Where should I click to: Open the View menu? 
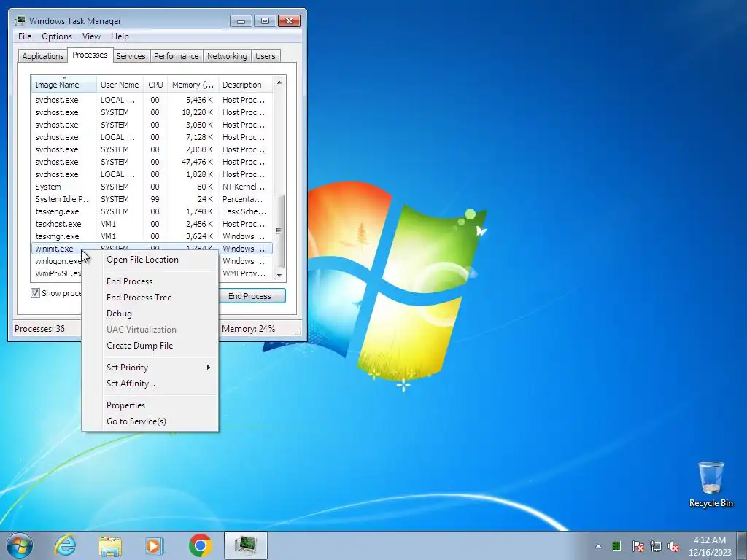[91, 36]
